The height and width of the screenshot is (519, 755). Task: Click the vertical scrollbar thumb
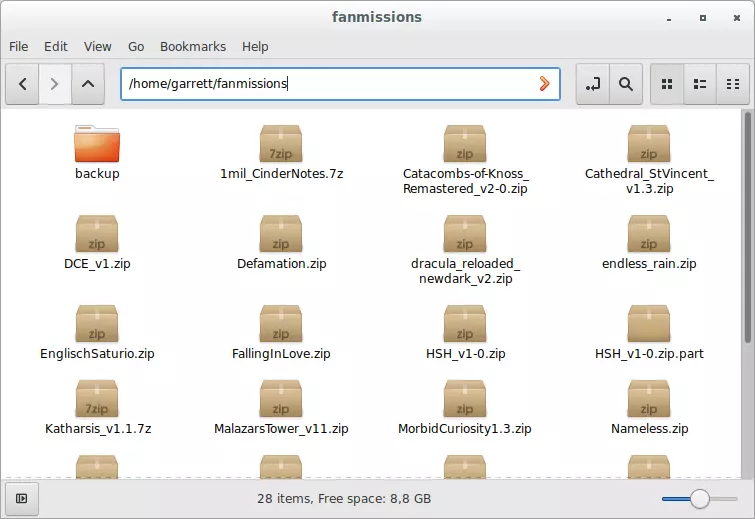click(x=747, y=226)
